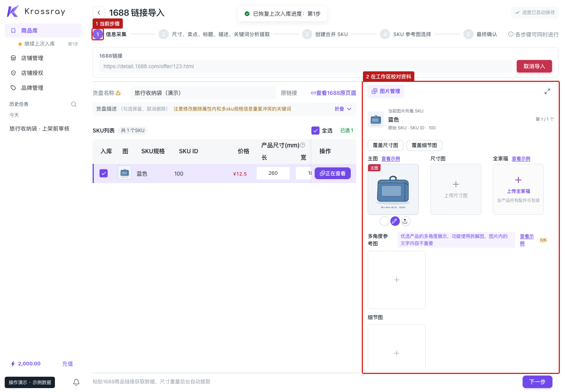
Task: Open 品牌管理 in the sidebar
Action: (43, 88)
